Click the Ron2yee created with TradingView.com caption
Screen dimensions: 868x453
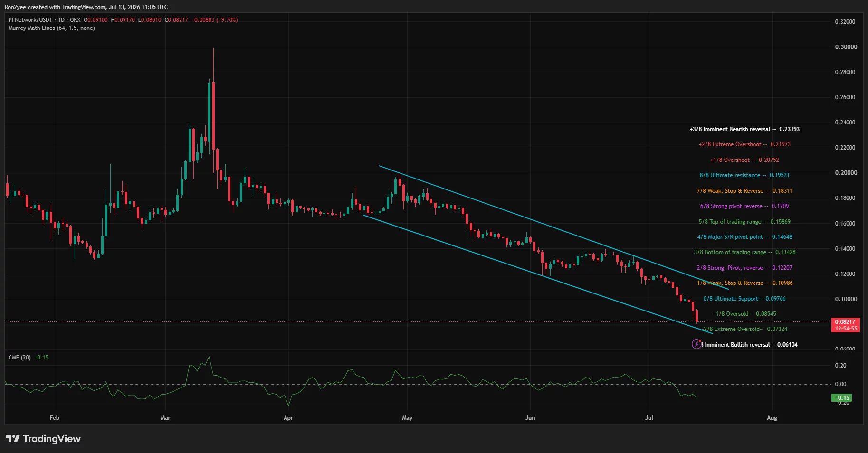(86, 7)
